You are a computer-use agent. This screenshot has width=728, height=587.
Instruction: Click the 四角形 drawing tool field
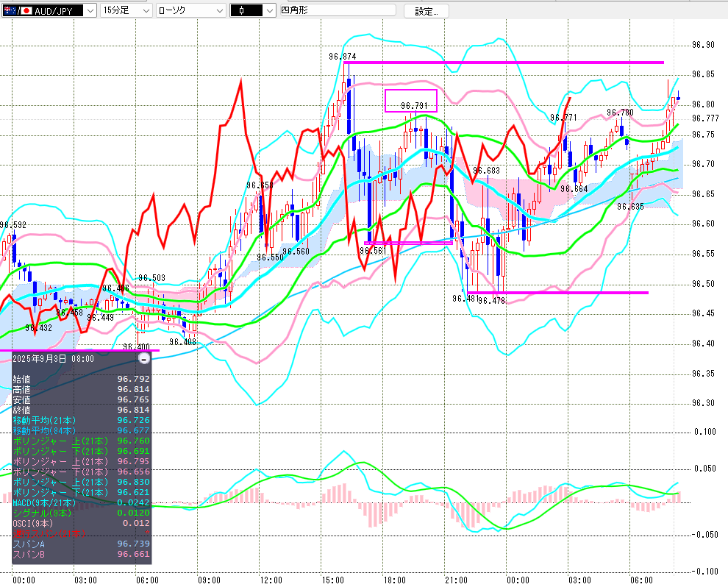(x=338, y=10)
